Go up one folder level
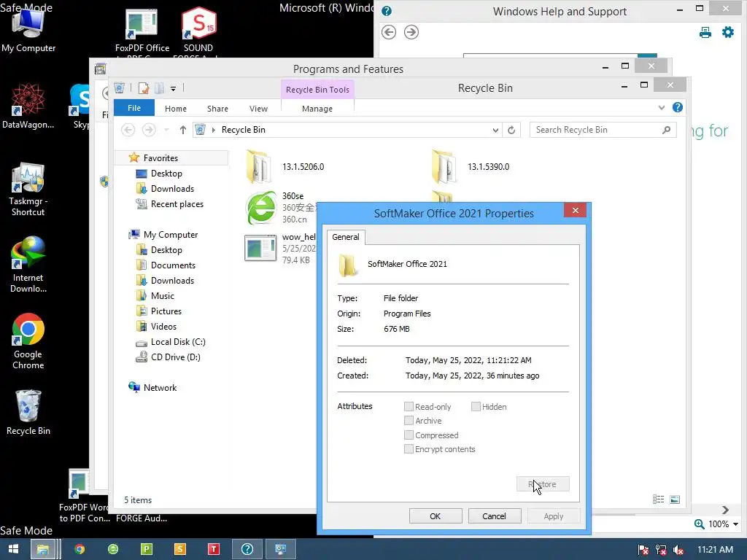Image resolution: width=747 pixels, height=560 pixels. coord(182,130)
